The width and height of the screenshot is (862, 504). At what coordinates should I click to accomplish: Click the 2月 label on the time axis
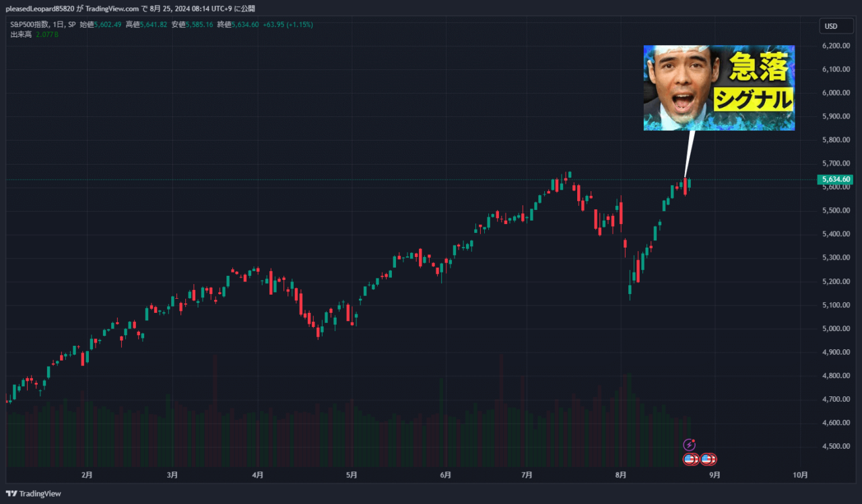[86, 474]
